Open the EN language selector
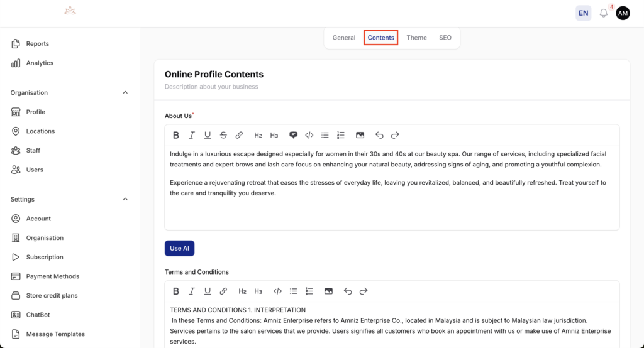Image resolution: width=644 pixels, height=348 pixels. tap(583, 13)
